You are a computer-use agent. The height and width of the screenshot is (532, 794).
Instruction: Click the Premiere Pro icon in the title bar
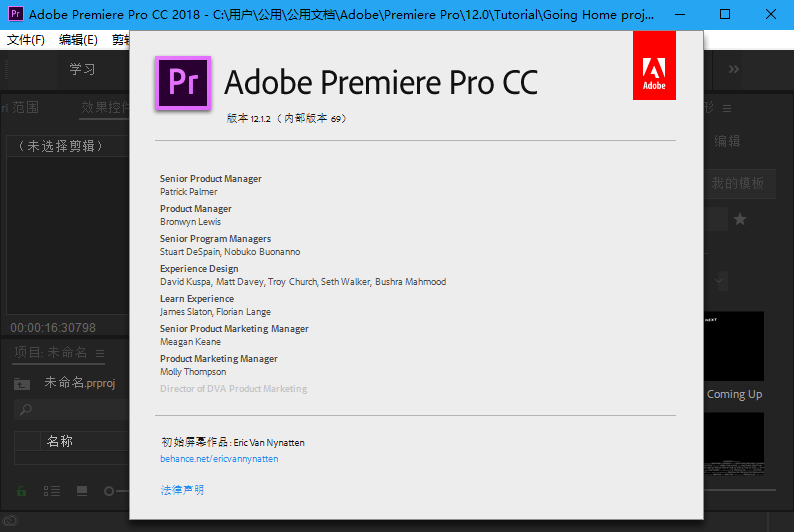point(16,14)
